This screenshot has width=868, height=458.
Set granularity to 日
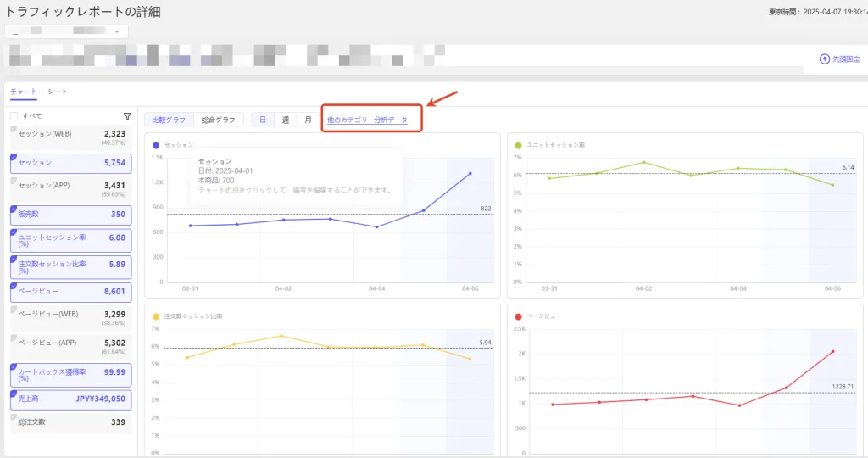(263, 120)
